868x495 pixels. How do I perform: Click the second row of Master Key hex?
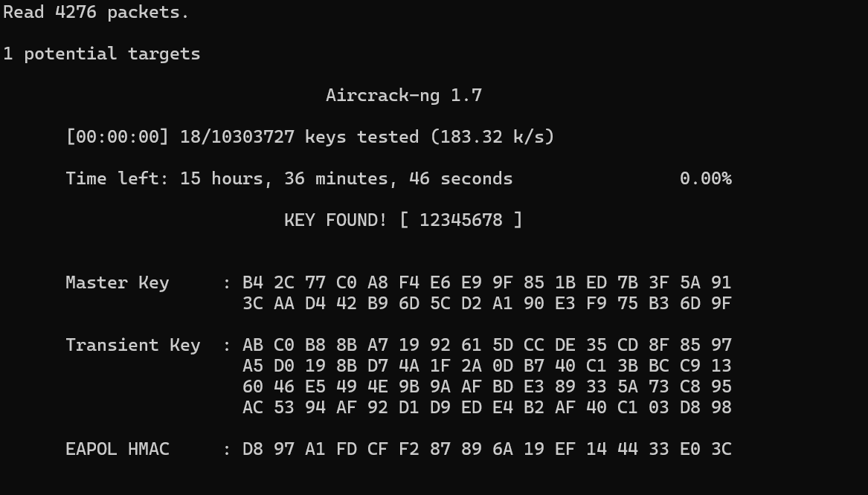pos(486,304)
